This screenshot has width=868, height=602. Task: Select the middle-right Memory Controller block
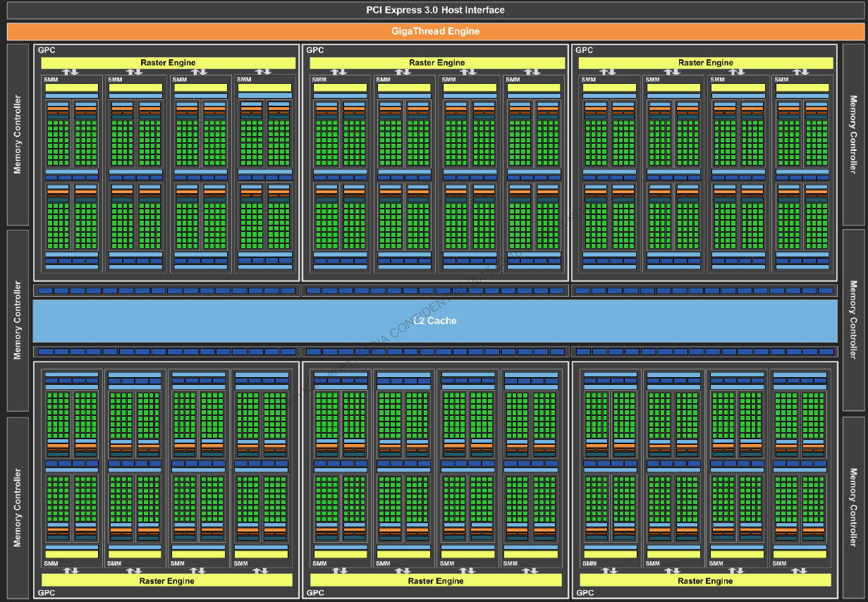853,321
